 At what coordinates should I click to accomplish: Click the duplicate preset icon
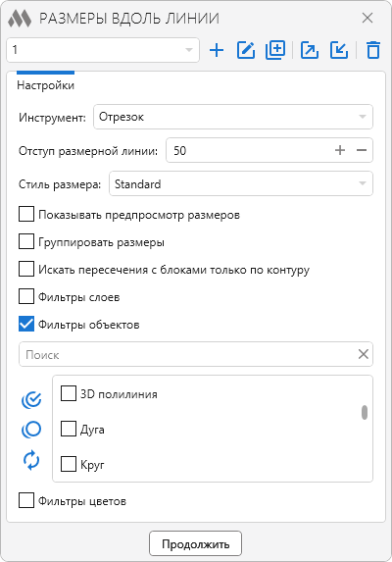(275, 50)
